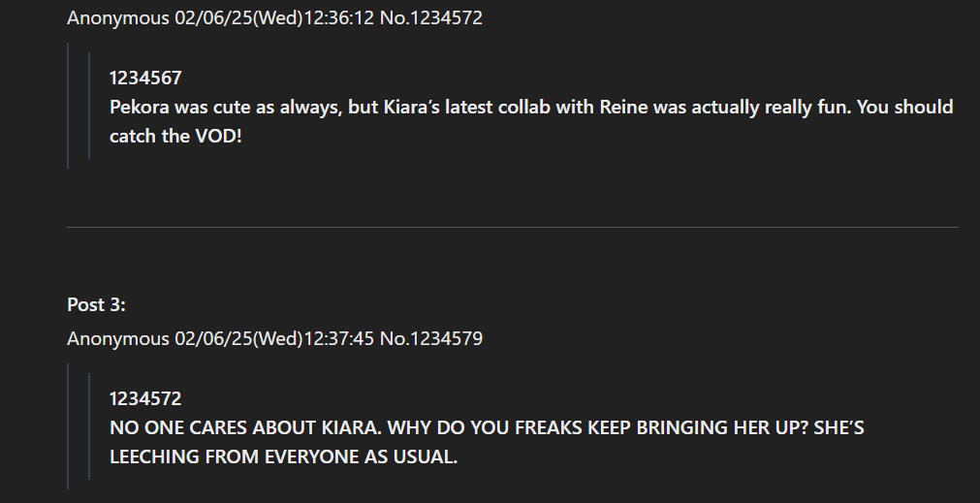Image resolution: width=980 pixels, height=503 pixels.
Task: Click the Anonymous name on the 12:36:12 post
Action: pos(118,18)
